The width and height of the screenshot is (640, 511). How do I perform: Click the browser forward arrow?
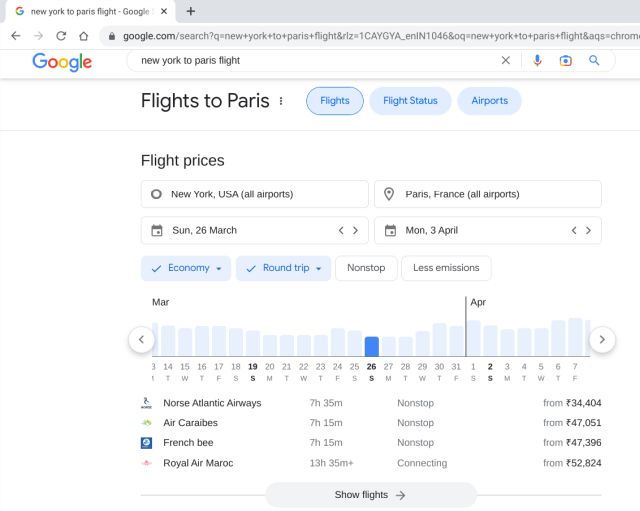pos(38,36)
